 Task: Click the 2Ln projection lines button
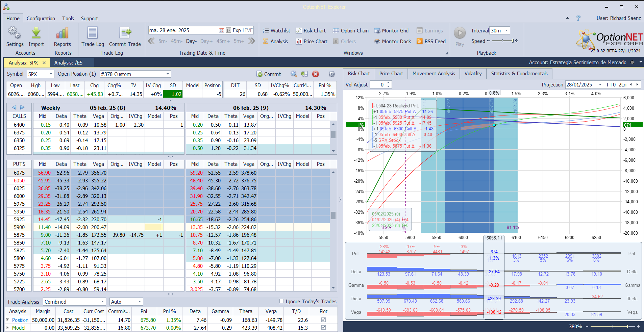622,85
